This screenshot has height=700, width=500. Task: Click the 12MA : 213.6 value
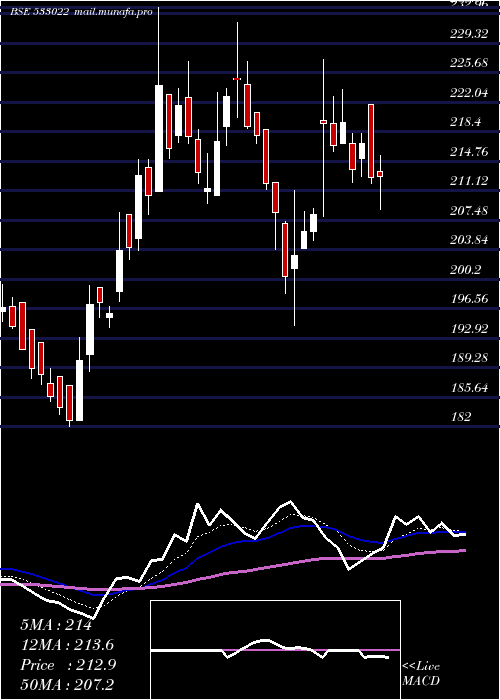coord(67,645)
